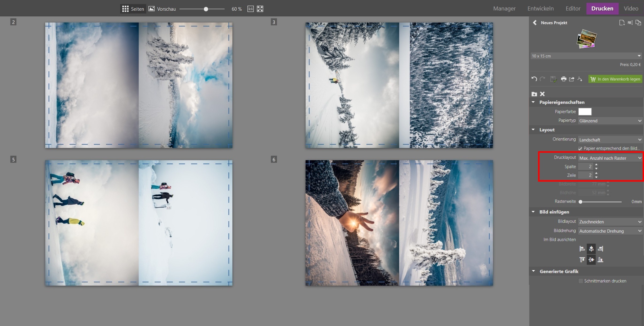Collapse the Papiereigenschaften section

click(x=533, y=102)
